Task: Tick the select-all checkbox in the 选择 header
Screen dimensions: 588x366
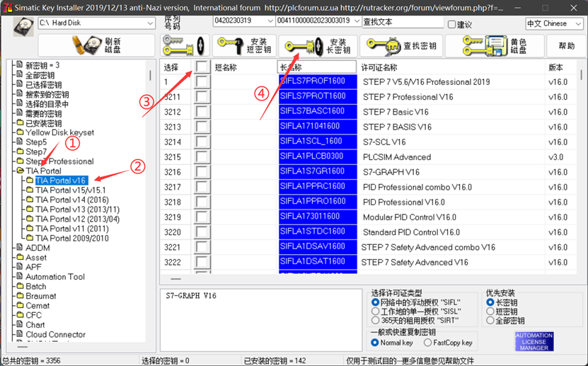Action: click(202, 67)
